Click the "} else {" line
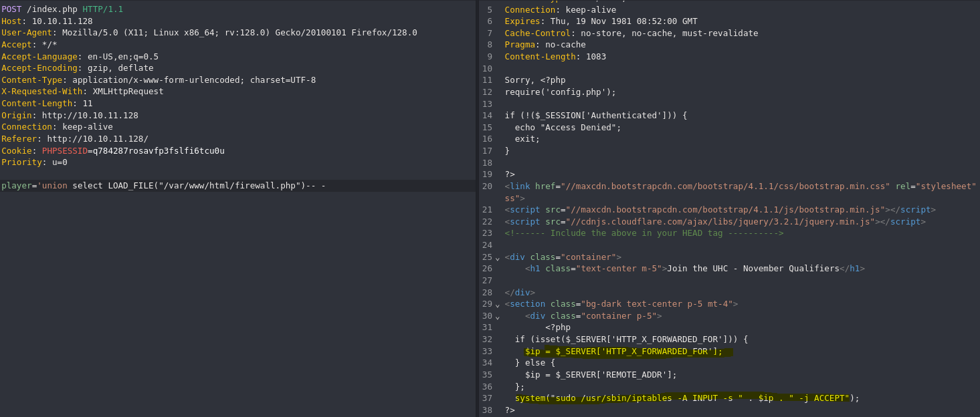The height and width of the screenshot is (417, 980). pos(535,363)
